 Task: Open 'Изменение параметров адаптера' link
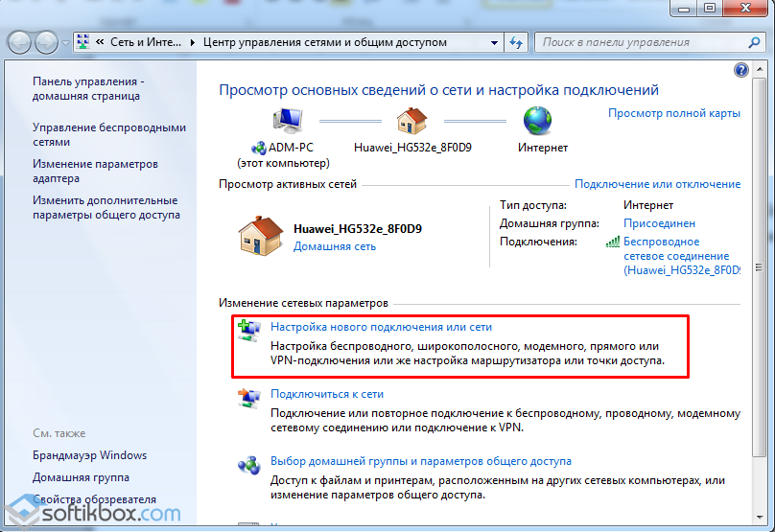(95, 171)
